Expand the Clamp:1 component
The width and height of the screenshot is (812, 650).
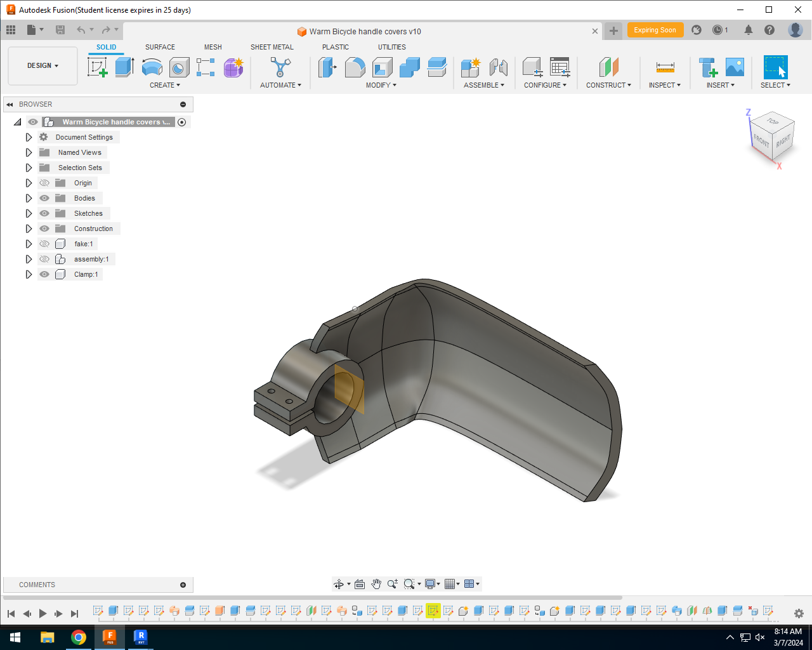(29, 274)
